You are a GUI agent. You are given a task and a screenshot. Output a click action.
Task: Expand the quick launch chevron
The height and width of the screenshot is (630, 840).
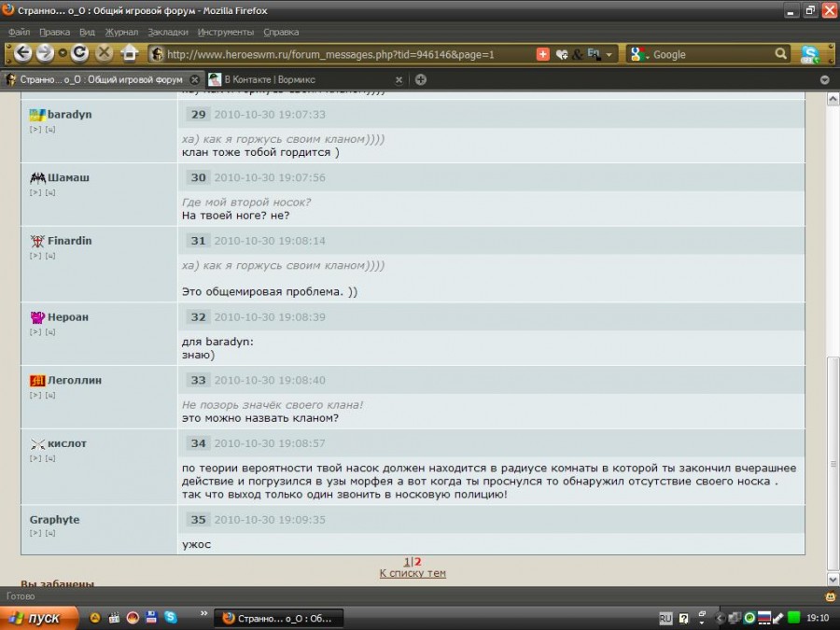[204, 613]
